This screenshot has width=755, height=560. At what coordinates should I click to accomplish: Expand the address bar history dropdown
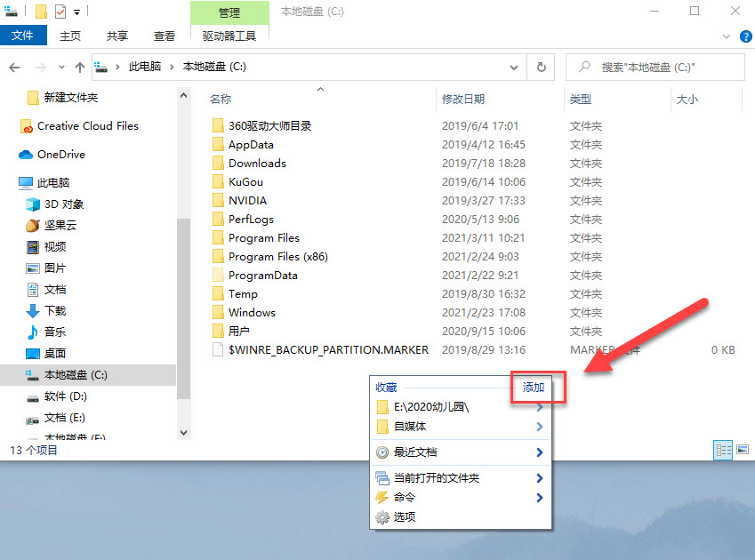(513, 67)
